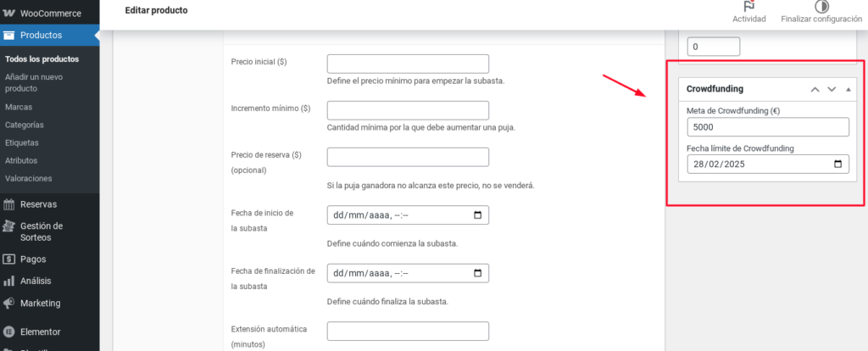This screenshot has width=868, height=351.
Task: Click the Gestión de Sorteos icon
Action: pyautogui.click(x=8, y=226)
